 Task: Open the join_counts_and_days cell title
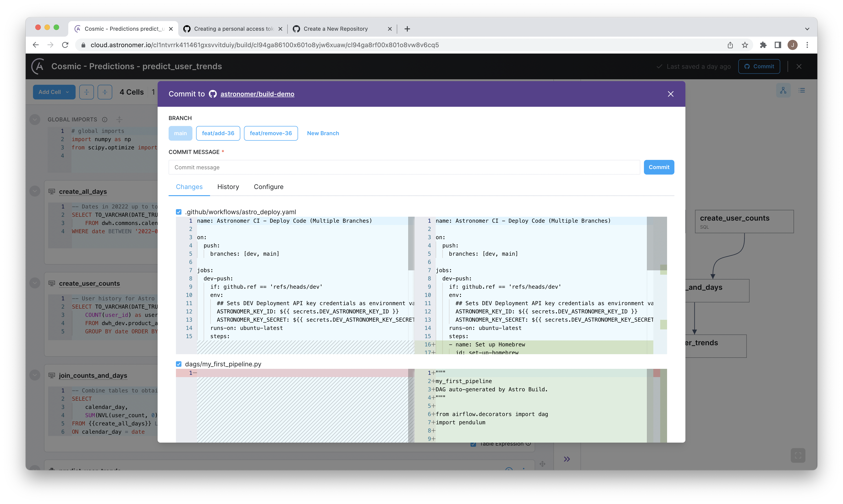pyautogui.click(x=93, y=376)
